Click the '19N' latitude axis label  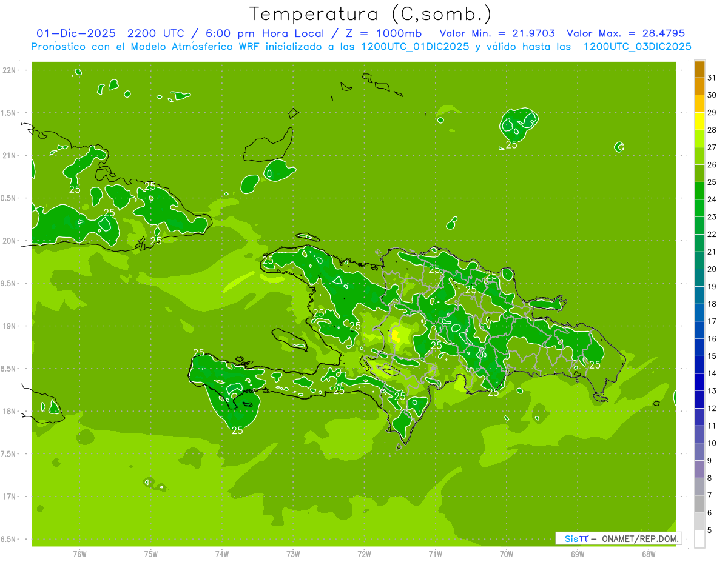[x=10, y=326]
